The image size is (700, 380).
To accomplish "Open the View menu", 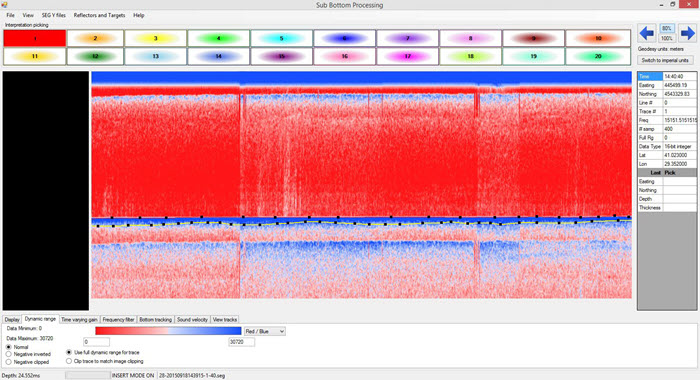I will [28, 15].
